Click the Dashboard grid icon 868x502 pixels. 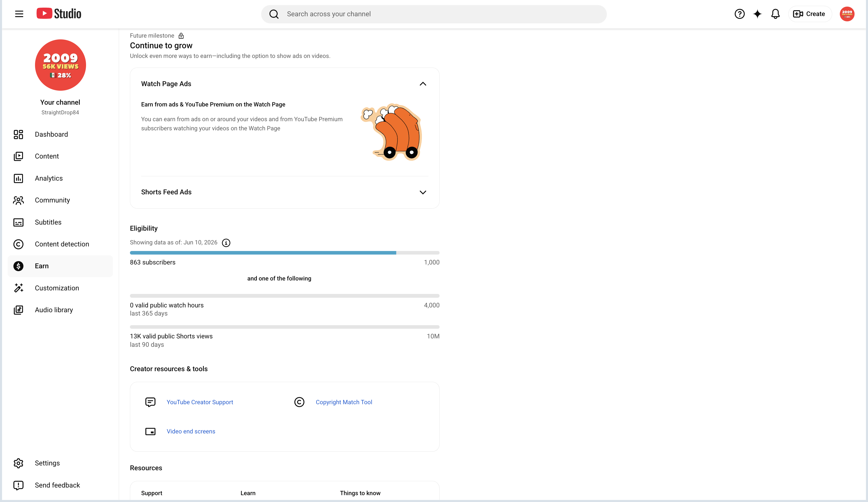tap(18, 134)
